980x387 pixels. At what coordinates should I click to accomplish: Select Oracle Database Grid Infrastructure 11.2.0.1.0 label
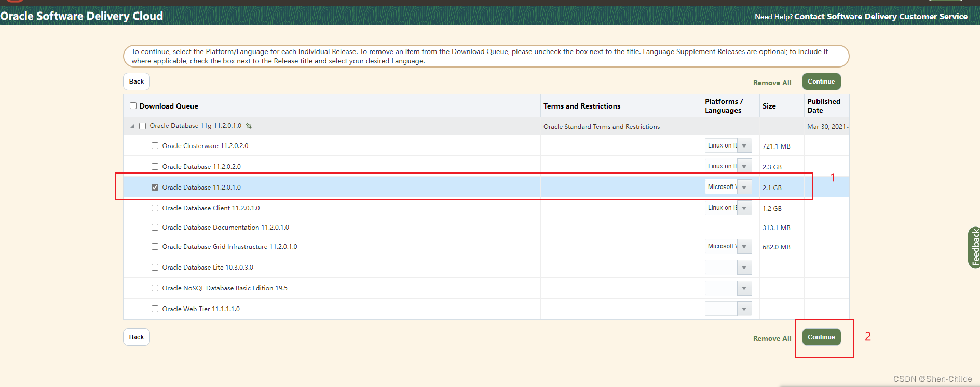pyautogui.click(x=229, y=247)
